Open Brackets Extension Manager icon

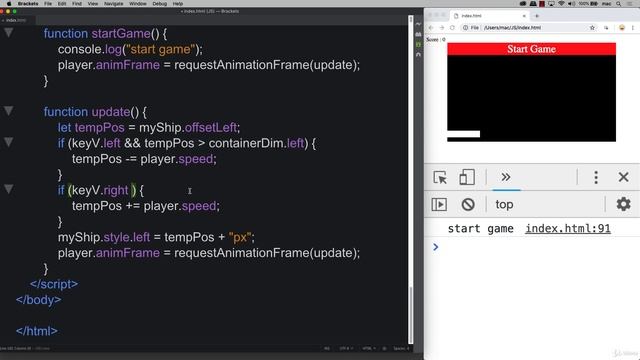[x=418, y=34]
